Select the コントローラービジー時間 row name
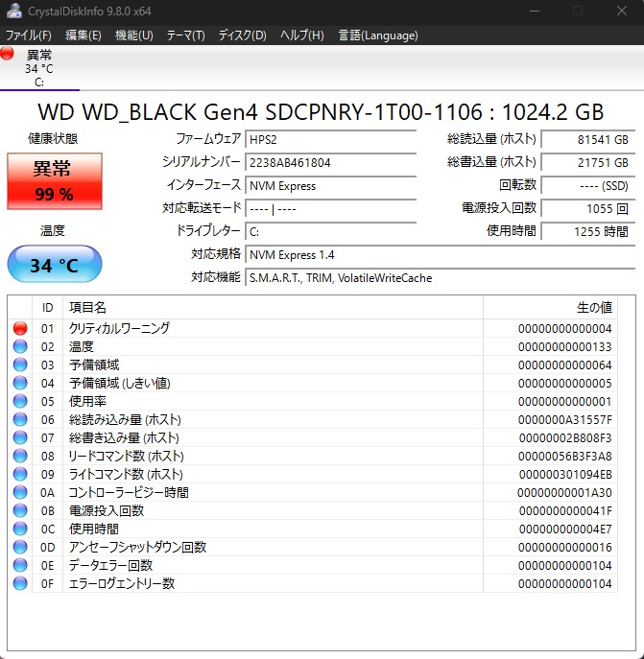Screen dimensions: 644x659 129,492
